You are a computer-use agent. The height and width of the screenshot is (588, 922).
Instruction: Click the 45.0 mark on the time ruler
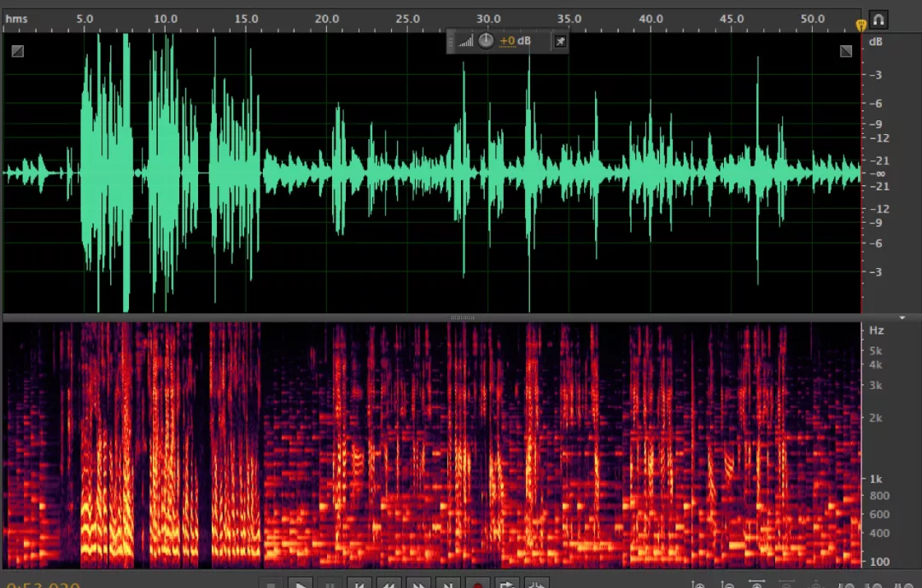point(732,19)
